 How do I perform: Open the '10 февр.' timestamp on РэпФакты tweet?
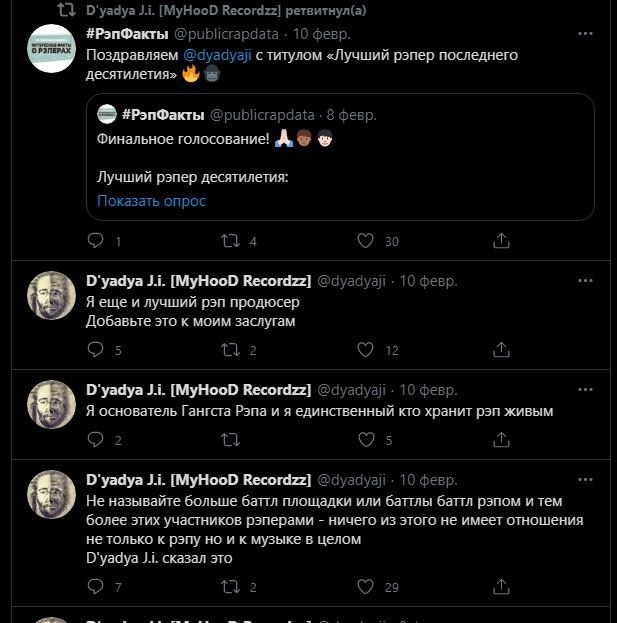pyautogui.click(x=322, y=34)
